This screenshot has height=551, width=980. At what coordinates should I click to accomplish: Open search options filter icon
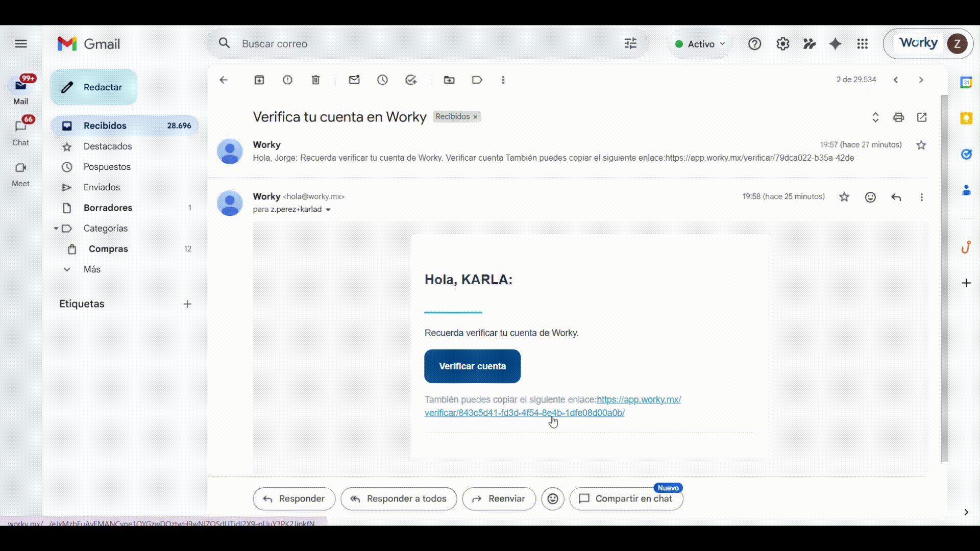pos(631,44)
